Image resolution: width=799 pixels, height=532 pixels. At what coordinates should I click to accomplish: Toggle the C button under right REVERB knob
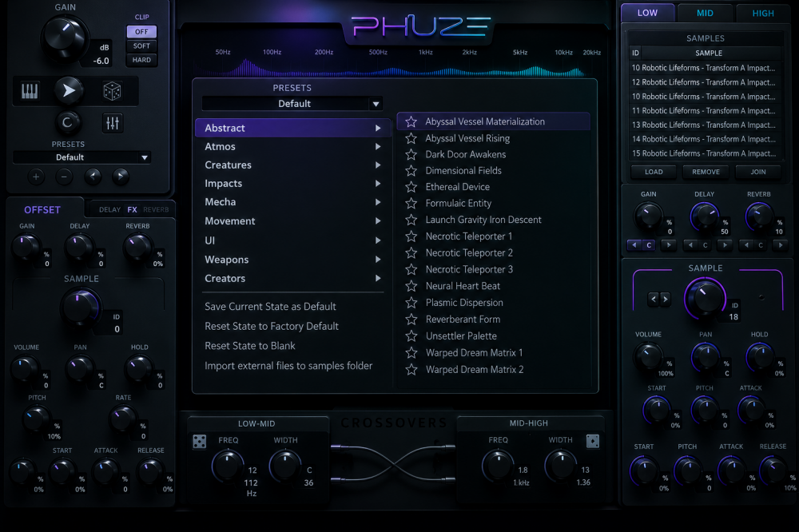761,245
